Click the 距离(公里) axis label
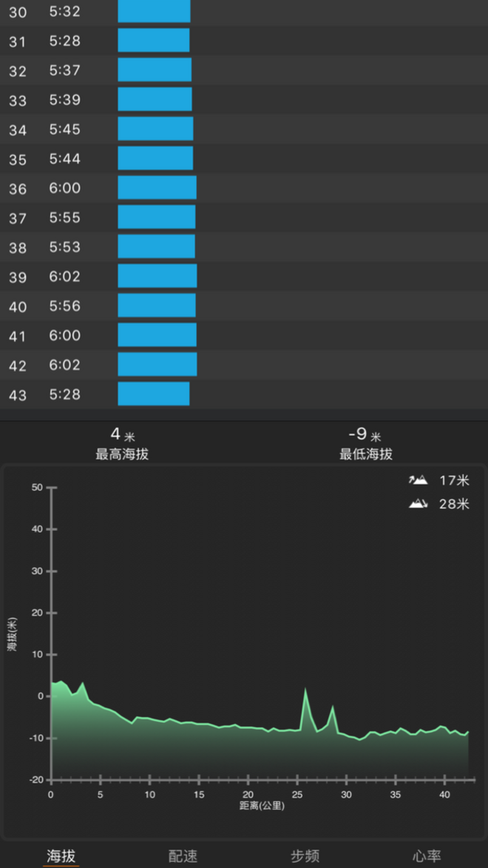Screen dimensions: 488x868 262,805
